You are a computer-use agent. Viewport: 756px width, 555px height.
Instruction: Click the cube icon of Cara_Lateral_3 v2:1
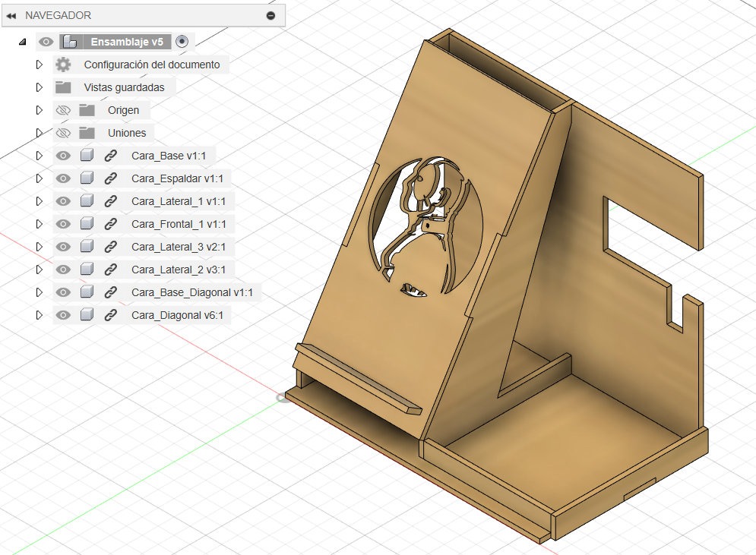[87, 246]
